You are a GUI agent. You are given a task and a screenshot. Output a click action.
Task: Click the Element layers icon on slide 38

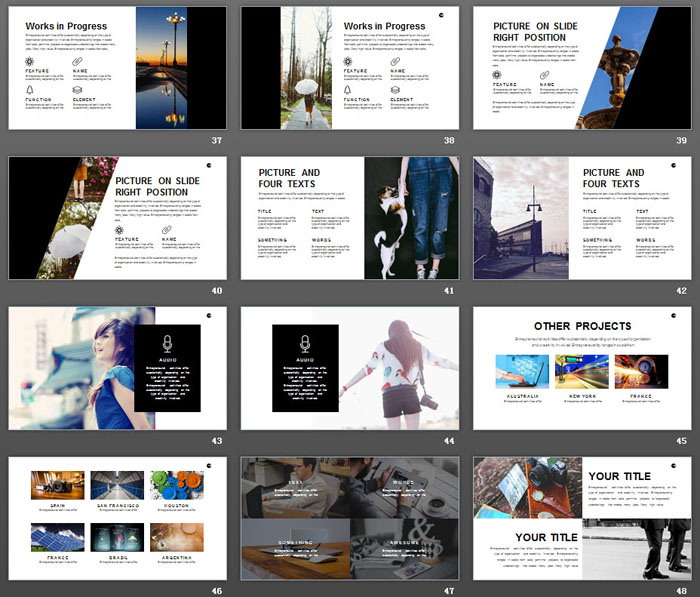pyautogui.click(x=394, y=89)
